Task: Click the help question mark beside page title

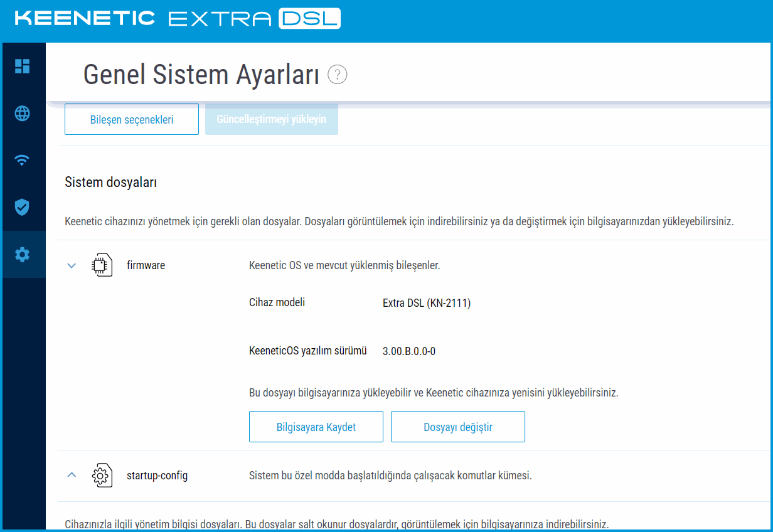Action: pos(338,75)
